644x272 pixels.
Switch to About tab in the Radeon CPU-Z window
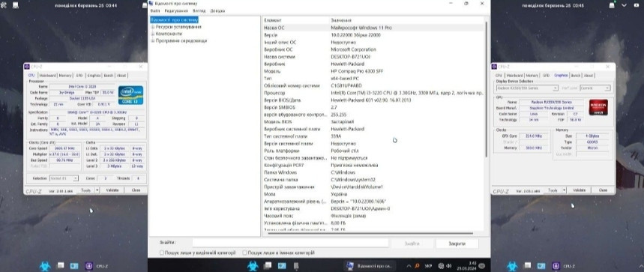588,76
